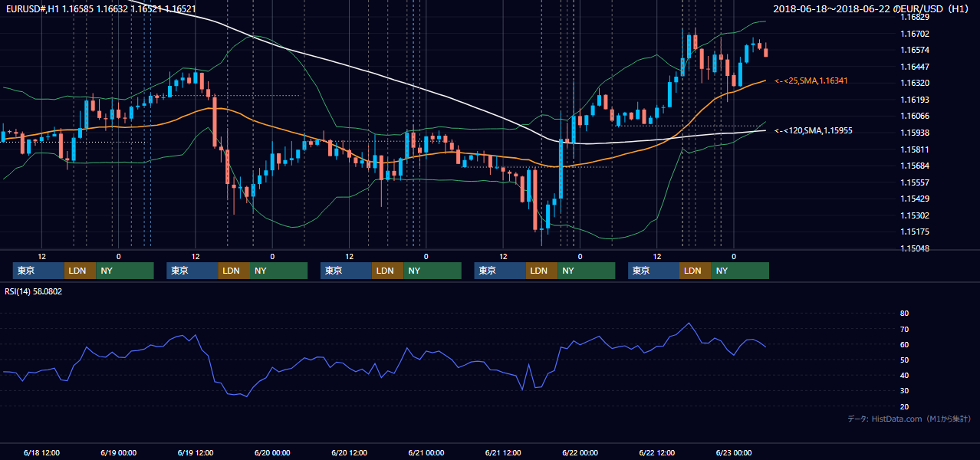Select the 120 SMA 1.15955 label

click(814, 130)
